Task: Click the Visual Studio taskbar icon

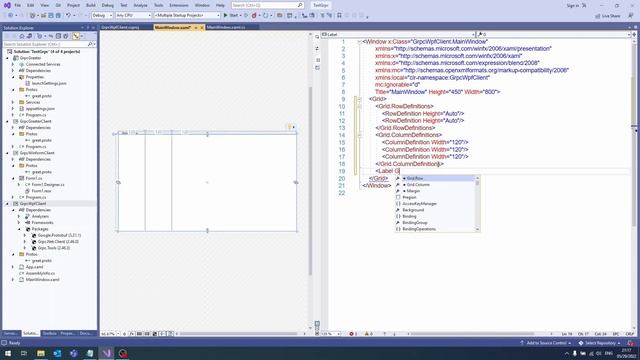Action: coord(107,353)
